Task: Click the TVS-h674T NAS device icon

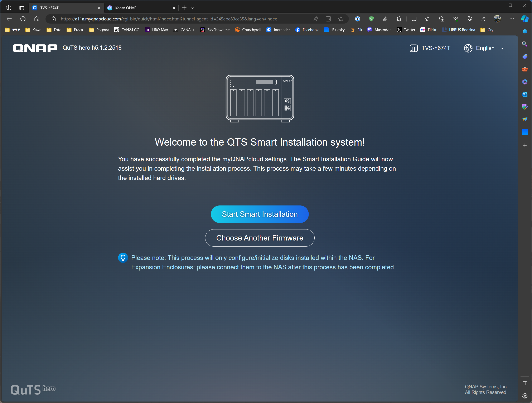Action: pos(413,48)
